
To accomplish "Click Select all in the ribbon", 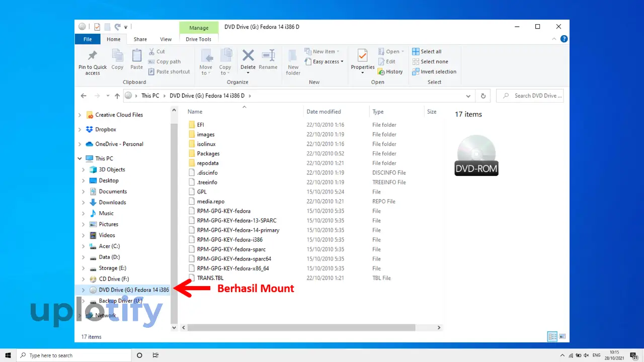I will (x=427, y=51).
